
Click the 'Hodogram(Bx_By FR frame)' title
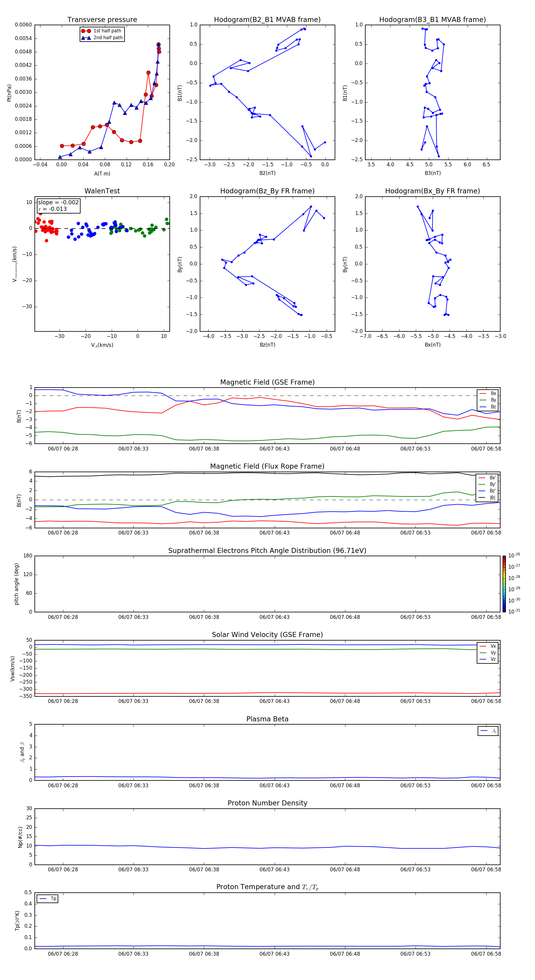click(432, 191)
